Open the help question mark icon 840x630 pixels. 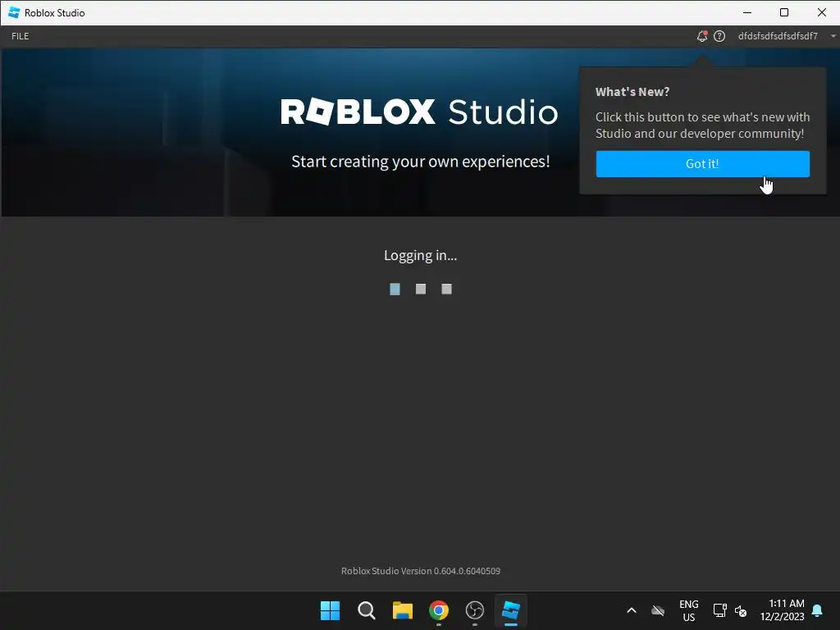coord(719,36)
